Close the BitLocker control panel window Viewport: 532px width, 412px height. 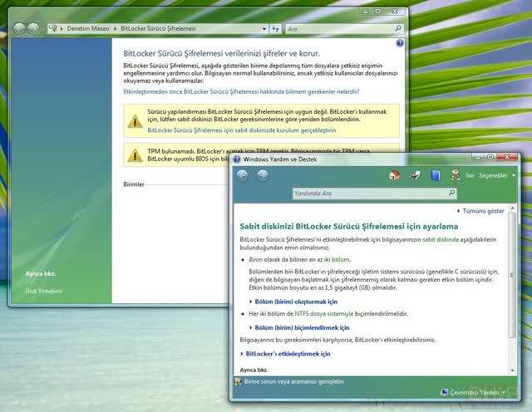[x=395, y=12]
